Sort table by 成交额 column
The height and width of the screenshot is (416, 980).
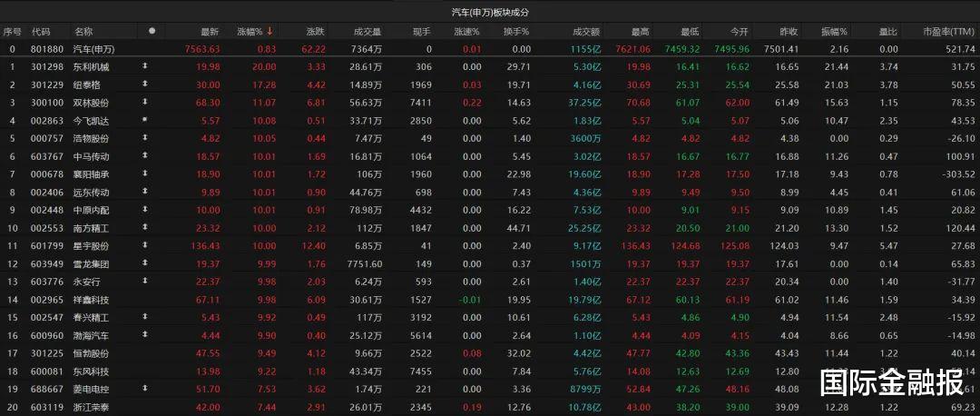click(585, 31)
